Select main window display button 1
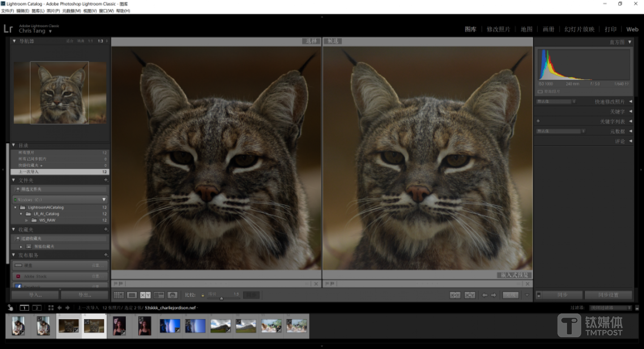The height and width of the screenshot is (349, 644). pyautogui.click(x=24, y=308)
